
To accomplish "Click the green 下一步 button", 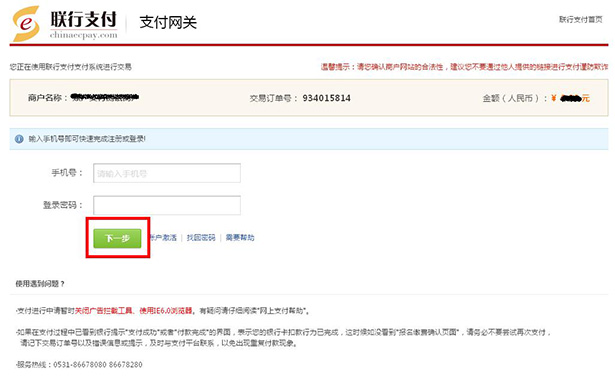I will point(117,238).
